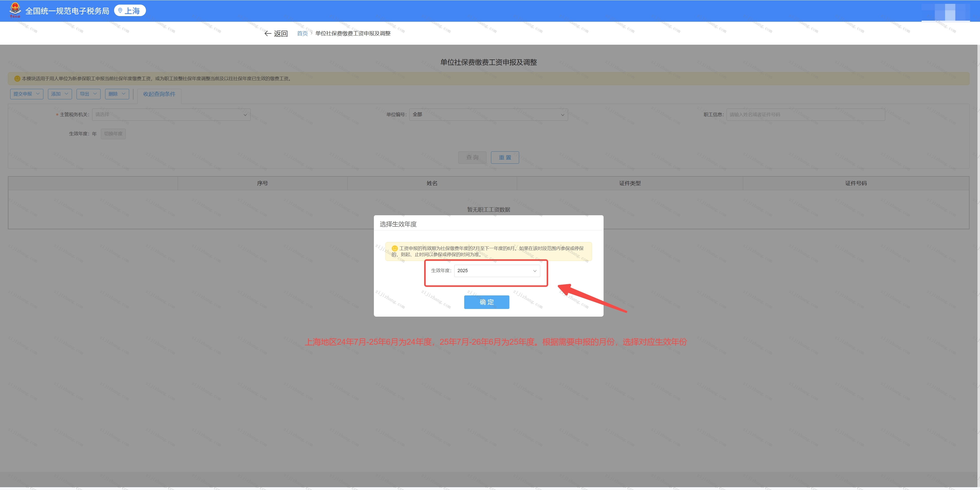Click the 序号 column header

pos(263,184)
